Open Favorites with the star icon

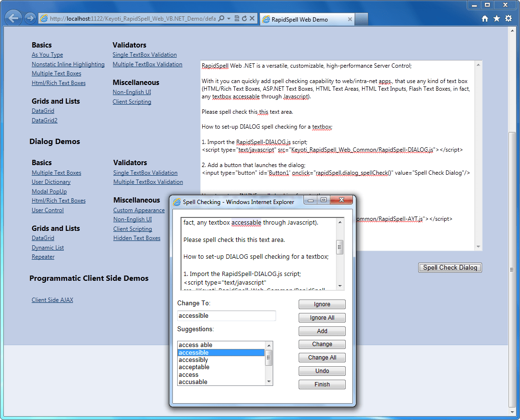coord(496,19)
